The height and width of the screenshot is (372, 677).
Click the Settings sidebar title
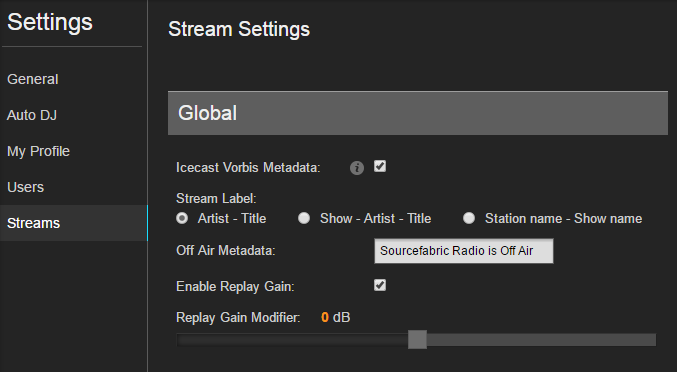50,22
